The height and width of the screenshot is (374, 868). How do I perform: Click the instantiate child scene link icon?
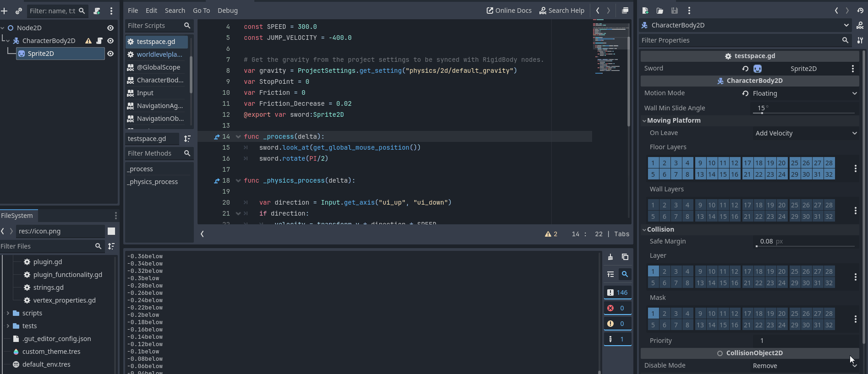[x=19, y=11]
